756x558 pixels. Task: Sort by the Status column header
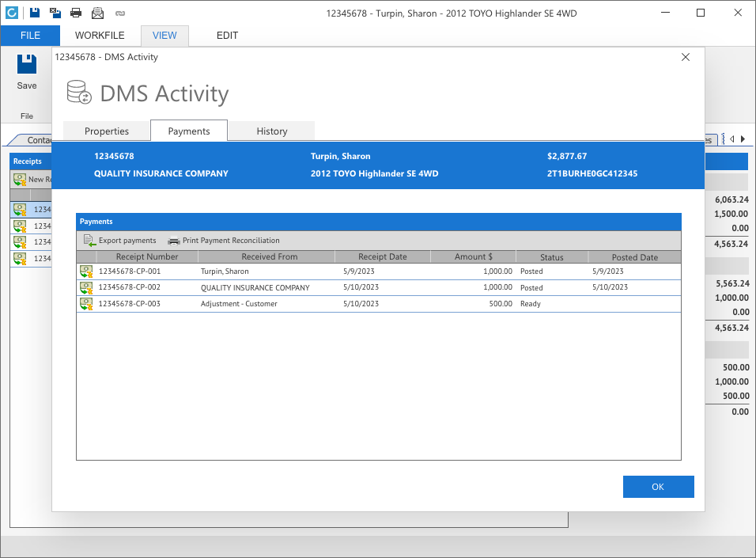[x=551, y=256]
